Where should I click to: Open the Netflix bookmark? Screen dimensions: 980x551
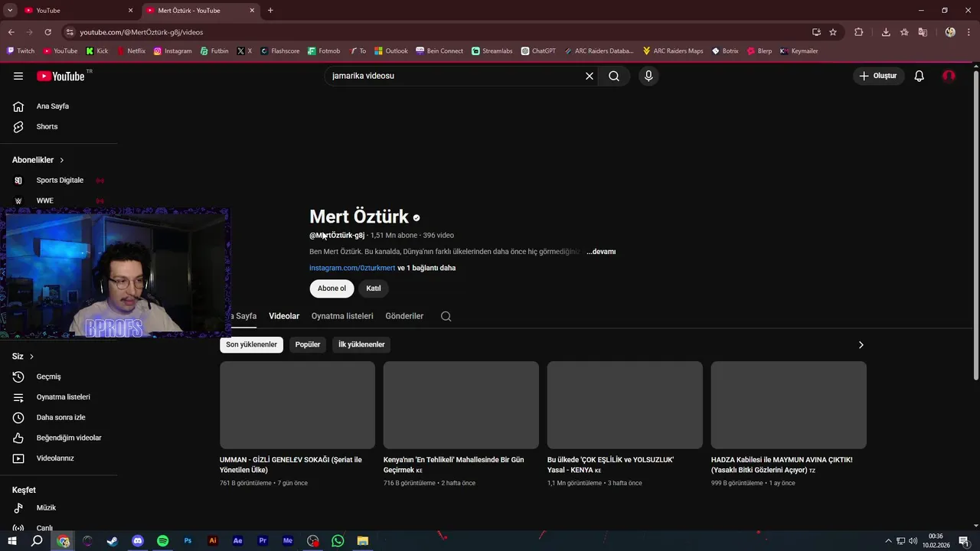130,51
